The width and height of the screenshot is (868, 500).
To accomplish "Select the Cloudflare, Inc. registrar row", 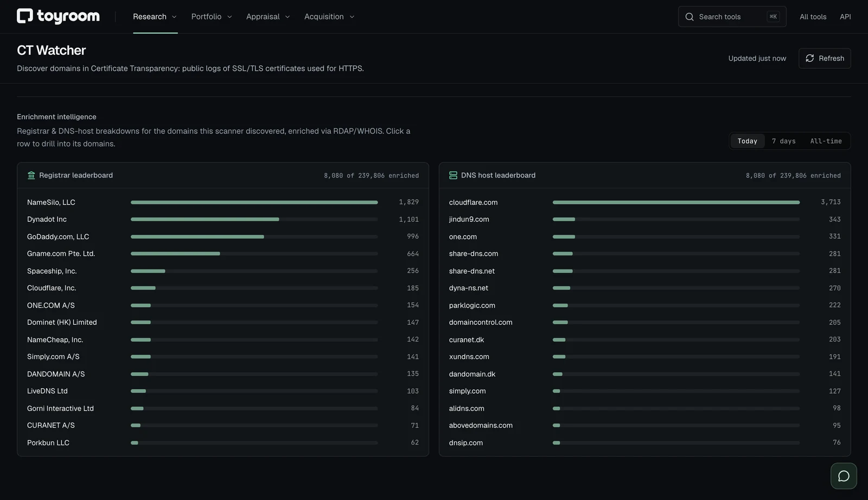I will tap(223, 288).
